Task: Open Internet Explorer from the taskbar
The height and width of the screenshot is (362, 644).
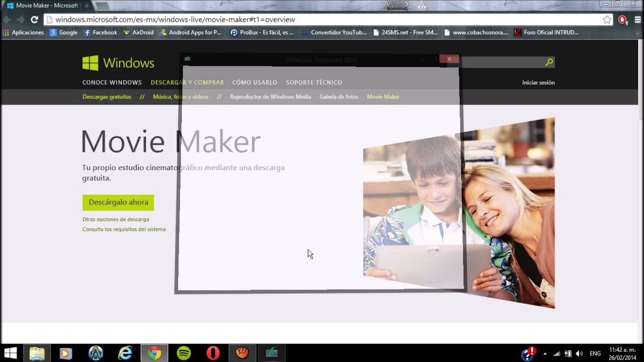Action: [125, 353]
